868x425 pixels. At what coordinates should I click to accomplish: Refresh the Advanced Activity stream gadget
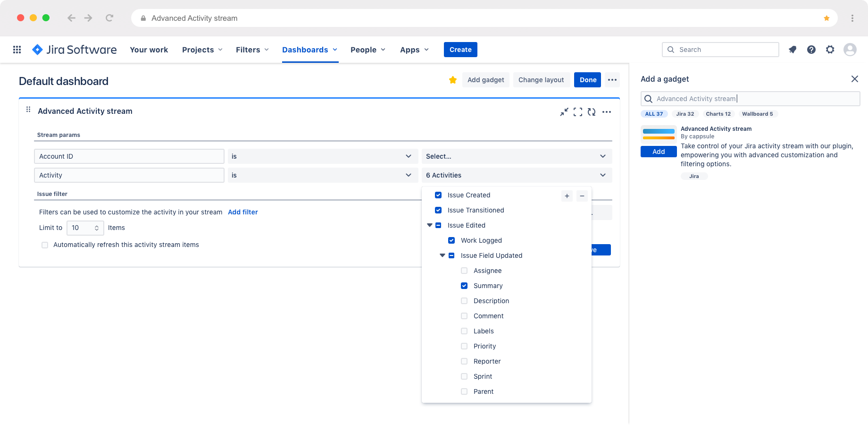[592, 112]
